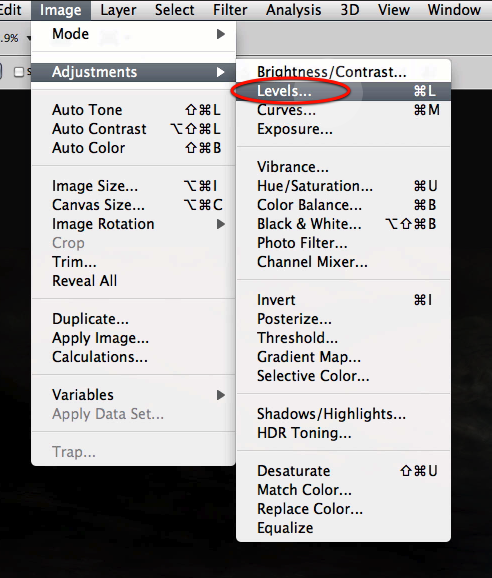Open the Window menu
492x578 pixels.
coord(454,10)
